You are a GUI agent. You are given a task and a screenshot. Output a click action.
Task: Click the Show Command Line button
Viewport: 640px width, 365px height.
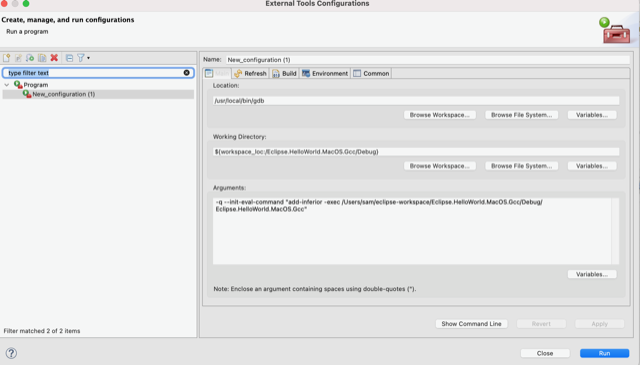(471, 324)
